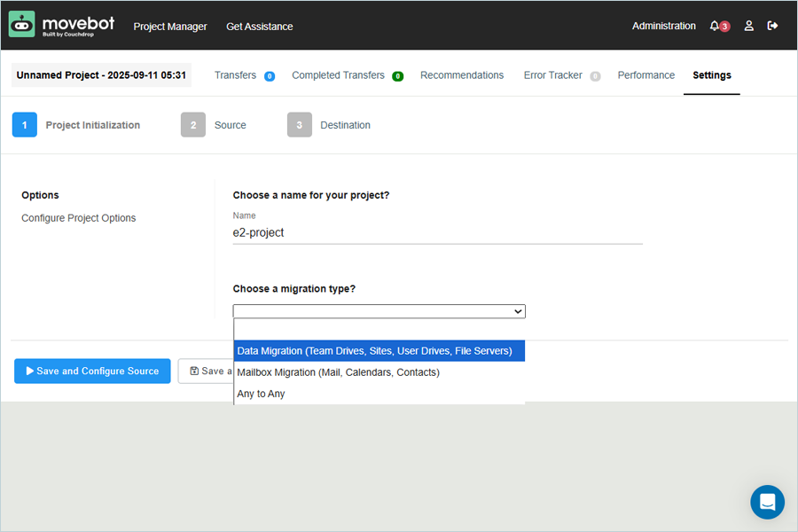Open Get Assistance menu
This screenshot has width=798, height=532.
(x=259, y=27)
